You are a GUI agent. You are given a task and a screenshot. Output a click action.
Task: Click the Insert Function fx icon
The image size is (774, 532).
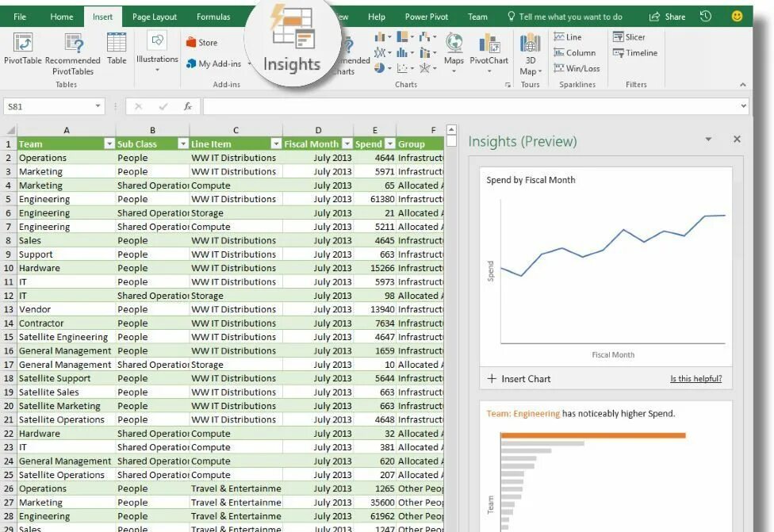[x=188, y=106]
